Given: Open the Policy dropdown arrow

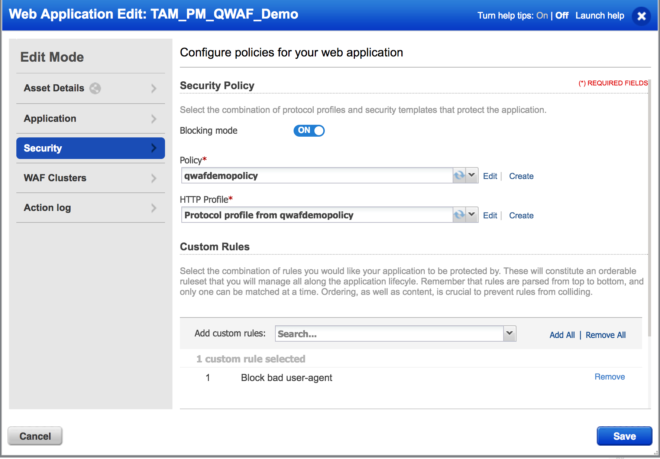Looking at the screenshot, I should [x=472, y=176].
